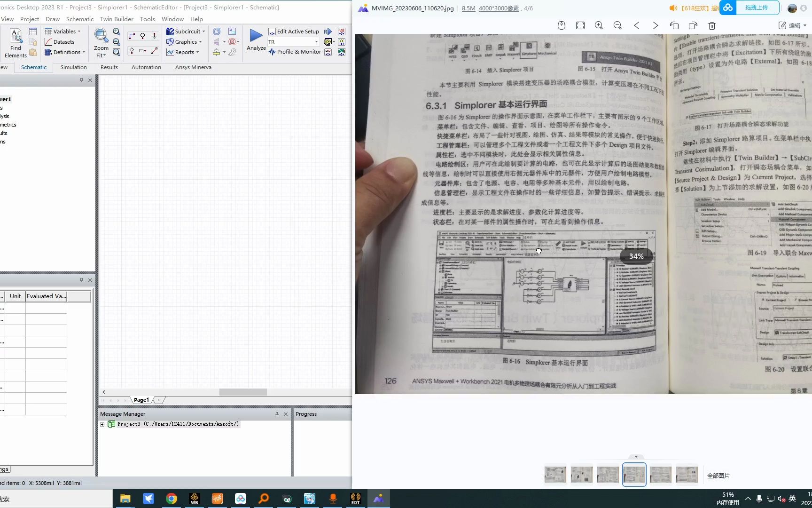Zoom out on the photo viewer image
The image size is (812, 508).
pos(617,25)
